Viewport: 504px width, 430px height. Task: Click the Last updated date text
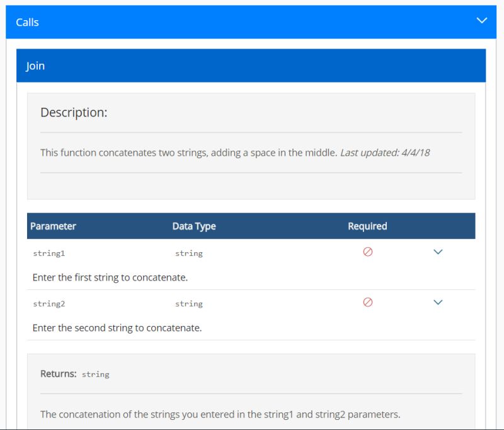coord(385,153)
